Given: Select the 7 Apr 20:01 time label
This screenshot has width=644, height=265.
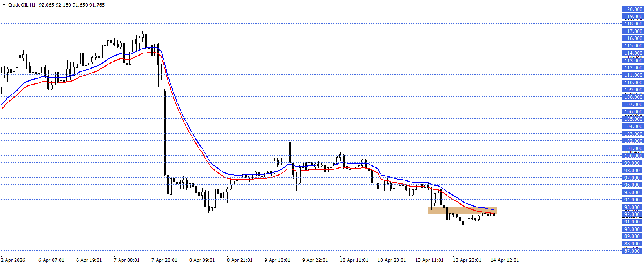Looking at the screenshot, I should click(164, 260).
